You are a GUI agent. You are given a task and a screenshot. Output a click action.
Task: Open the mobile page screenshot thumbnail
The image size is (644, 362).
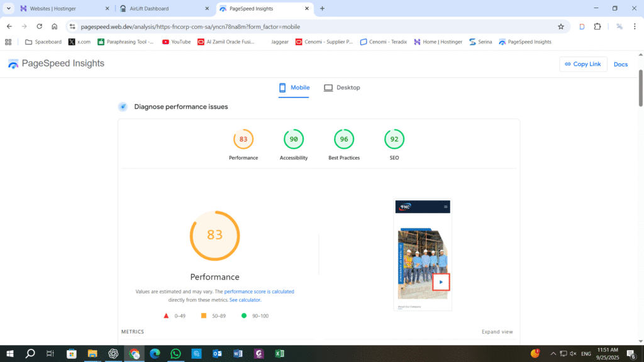[423, 255]
